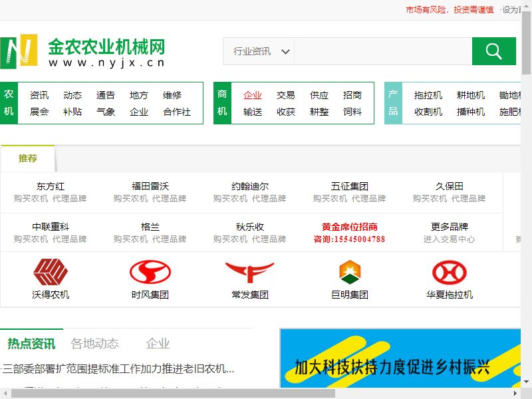This screenshot has height=399, width=532.
Task: Open the 维修 navigation link
Action: click(172, 95)
